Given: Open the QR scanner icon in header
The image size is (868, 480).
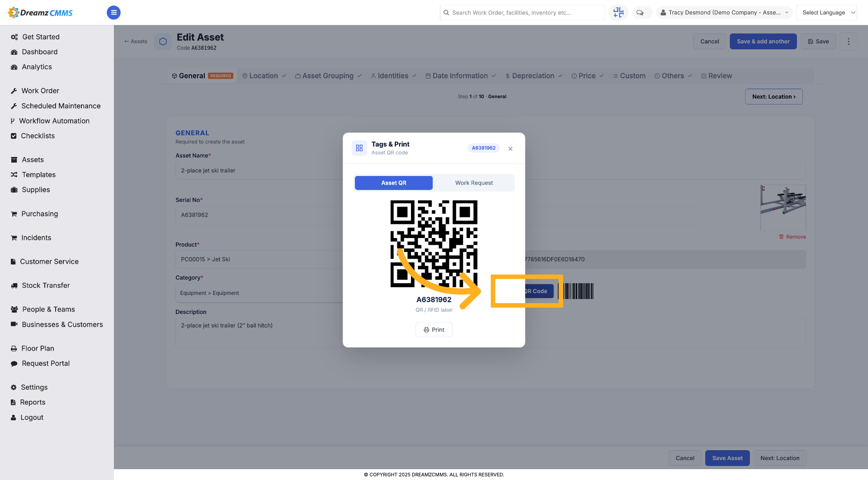Looking at the screenshot, I should (x=618, y=13).
